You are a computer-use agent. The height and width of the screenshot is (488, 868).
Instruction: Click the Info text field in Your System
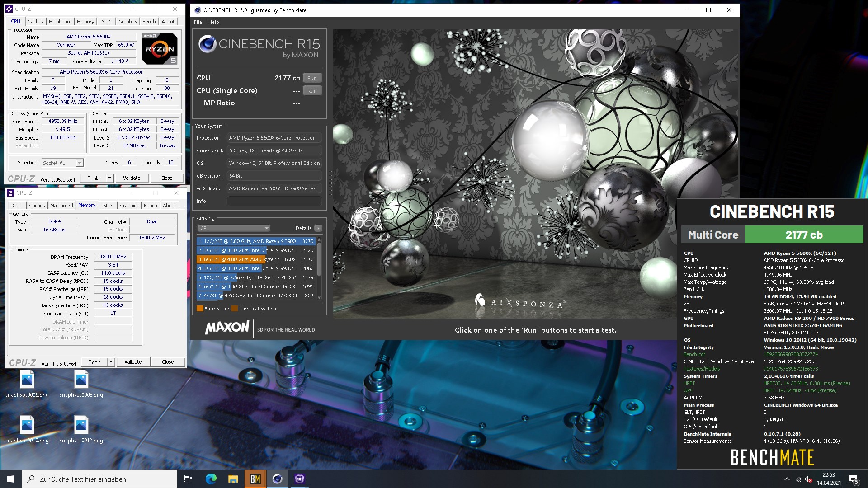tap(274, 201)
